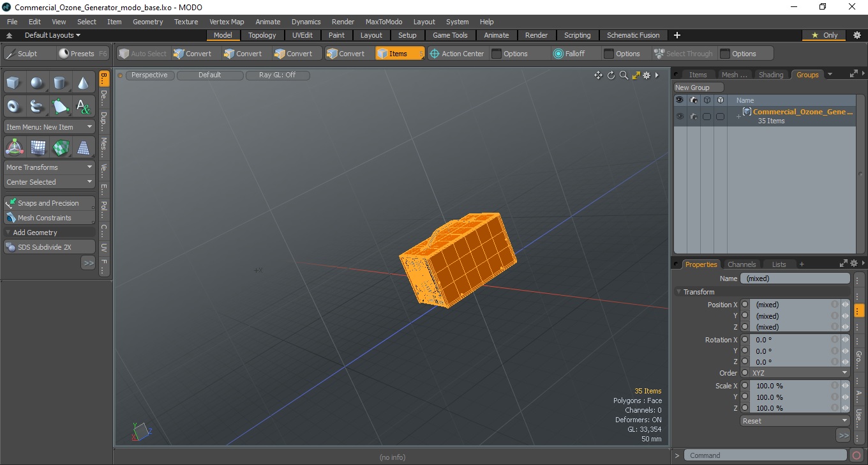
Task: Click the red record circle beside Command
Action: (857, 455)
